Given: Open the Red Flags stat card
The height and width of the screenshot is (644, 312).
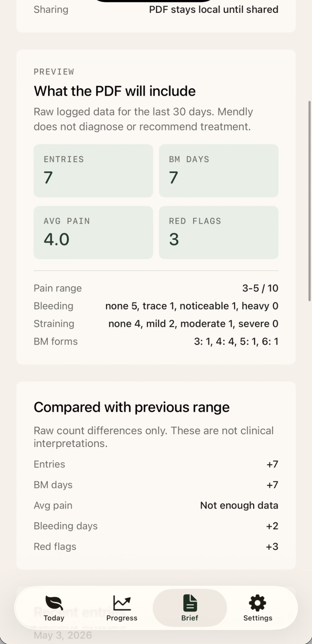Looking at the screenshot, I should (219, 232).
